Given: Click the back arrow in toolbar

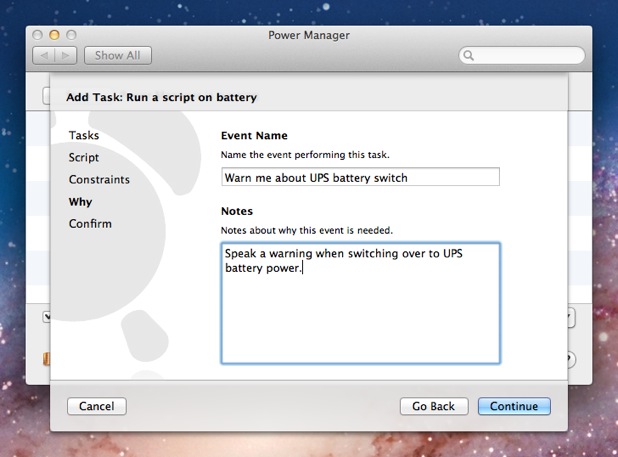Looking at the screenshot, I should [x=44, y=56].
